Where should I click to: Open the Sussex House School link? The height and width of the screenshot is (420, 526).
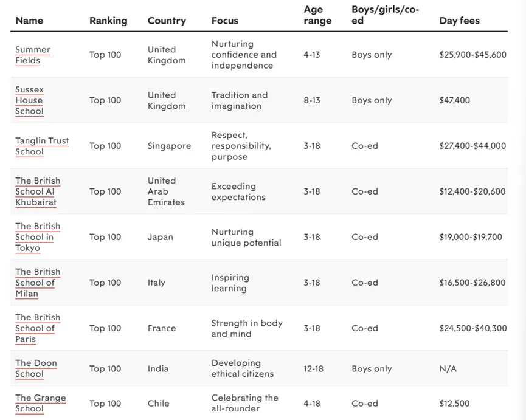point(29,100)
